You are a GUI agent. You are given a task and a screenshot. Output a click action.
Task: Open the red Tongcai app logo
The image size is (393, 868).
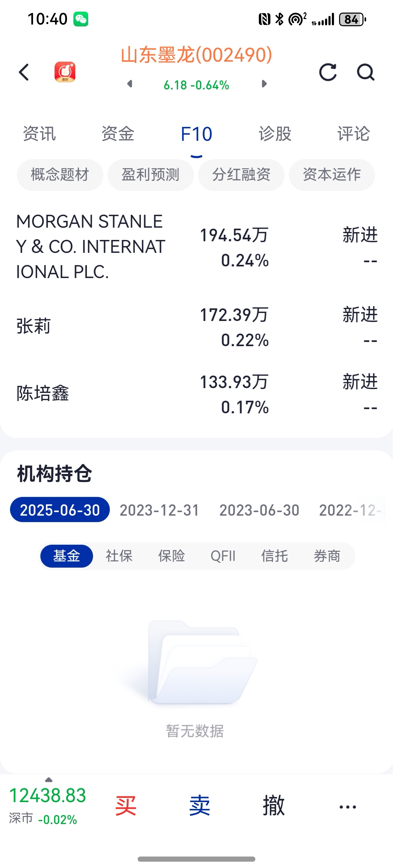coord(65,72)
